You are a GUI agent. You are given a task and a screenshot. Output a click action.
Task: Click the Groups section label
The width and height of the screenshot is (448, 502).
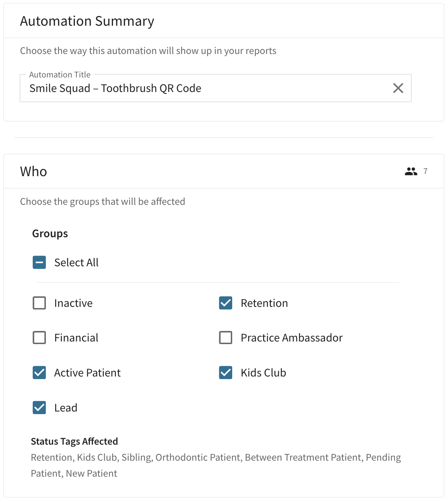(x=50, y=233)
